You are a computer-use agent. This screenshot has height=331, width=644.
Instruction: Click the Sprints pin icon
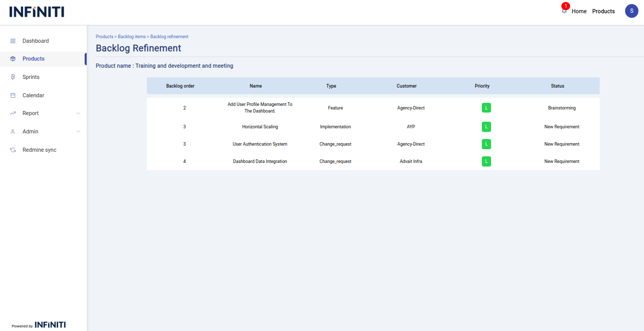[13, 77]
